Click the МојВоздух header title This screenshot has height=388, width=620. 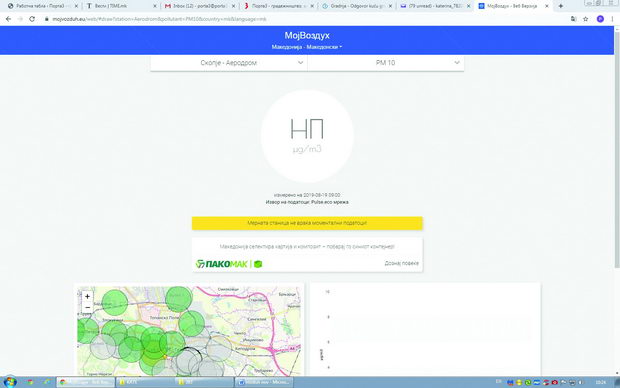307,35
